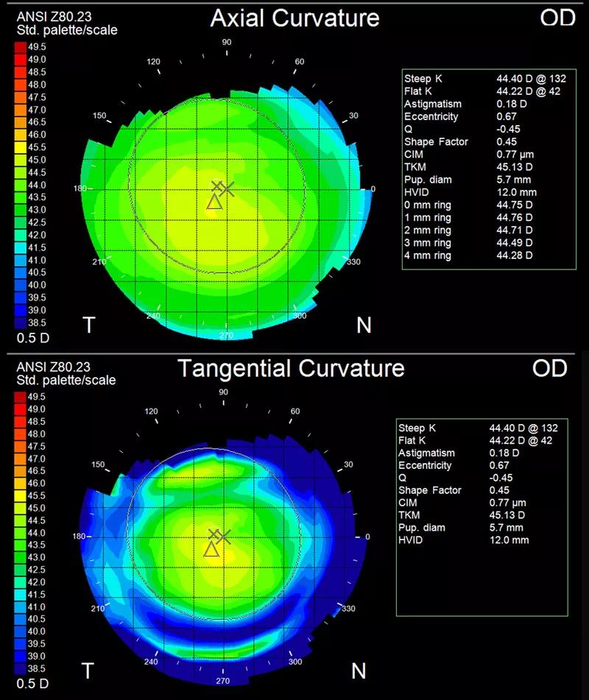Click the 90 degree label on Axial map
This screenshot has height=700, width=589.
pyautogui.click(x=227, y=43)
